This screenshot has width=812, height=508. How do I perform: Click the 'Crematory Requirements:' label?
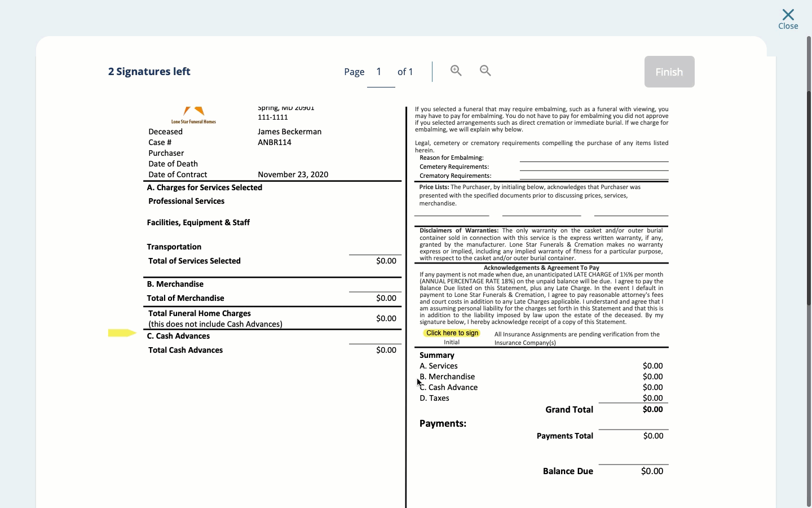pos(456,176)
